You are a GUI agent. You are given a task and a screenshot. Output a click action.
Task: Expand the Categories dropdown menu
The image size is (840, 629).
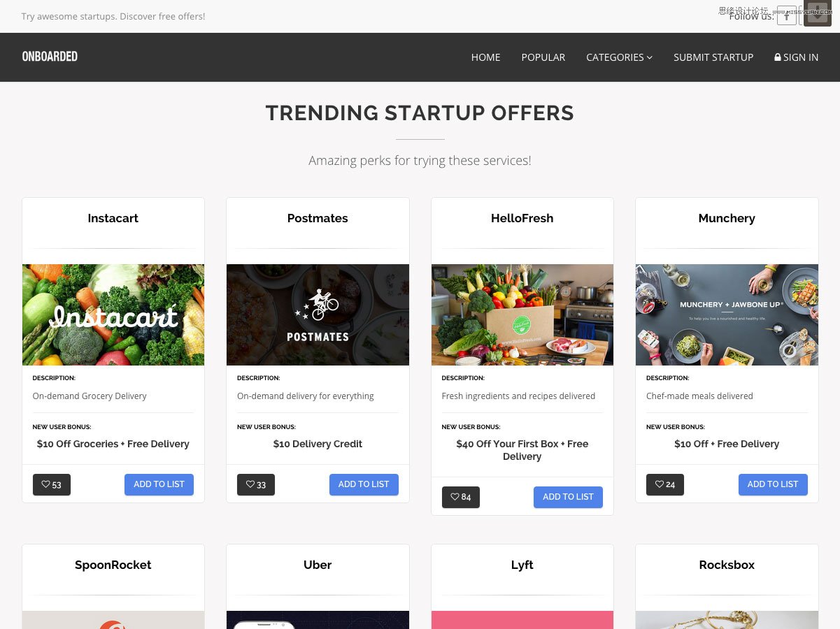point(619,57)
